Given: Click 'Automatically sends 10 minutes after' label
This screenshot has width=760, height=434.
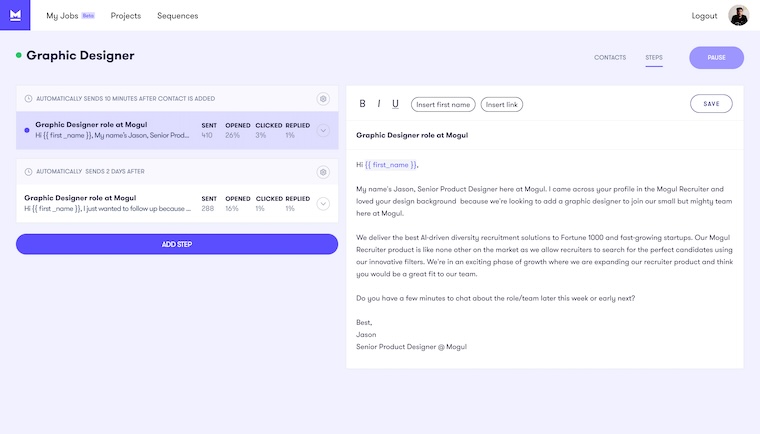Looking at the screenshot, I should click(126, 98).
